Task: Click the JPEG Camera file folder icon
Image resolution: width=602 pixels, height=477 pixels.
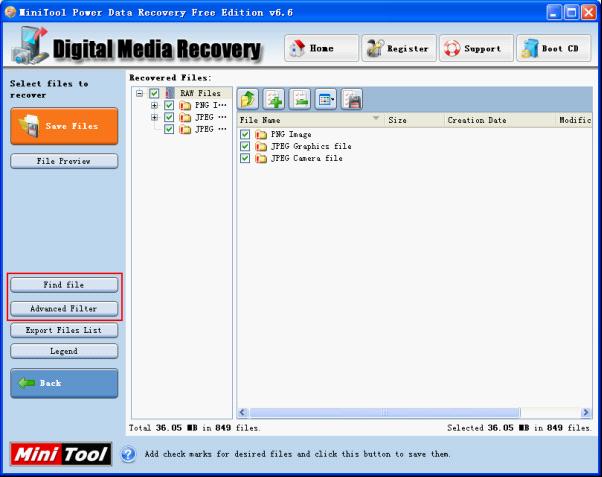Action: (x=261, y=158)
